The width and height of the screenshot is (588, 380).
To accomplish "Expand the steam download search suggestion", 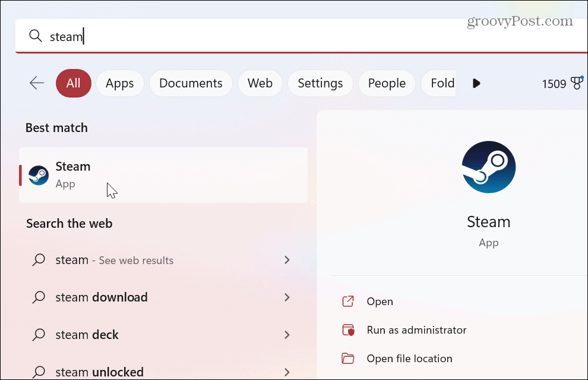I will click(x=287, y=297).
